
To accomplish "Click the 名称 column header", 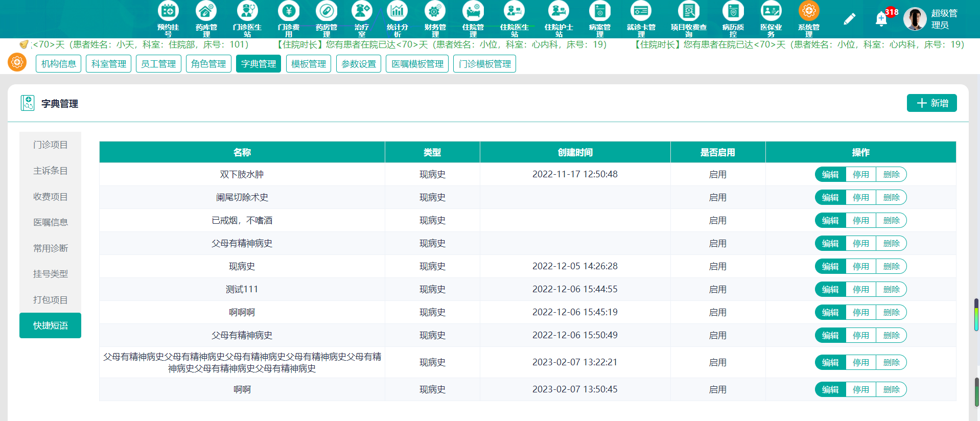I will [242, 152].
